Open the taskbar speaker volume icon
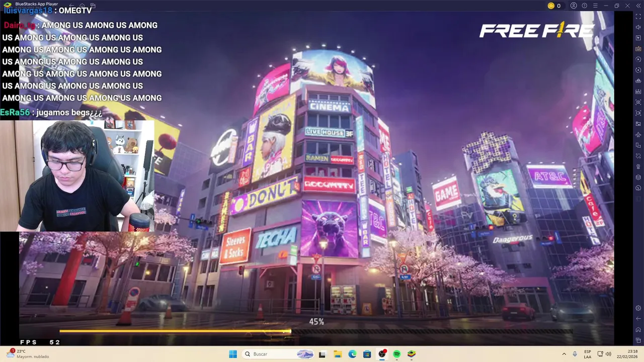Screen dimensions: 644x362 point(608,354)
